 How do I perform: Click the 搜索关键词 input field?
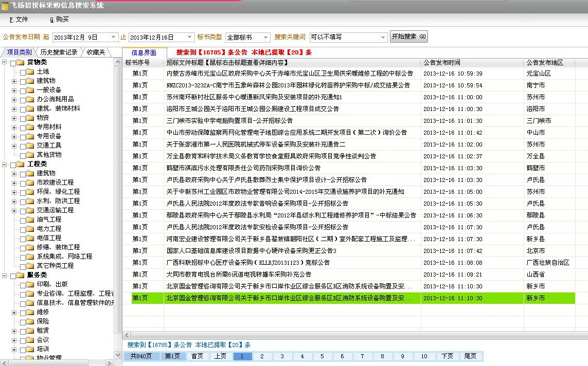pyautogui.click(x=344, y=37)
